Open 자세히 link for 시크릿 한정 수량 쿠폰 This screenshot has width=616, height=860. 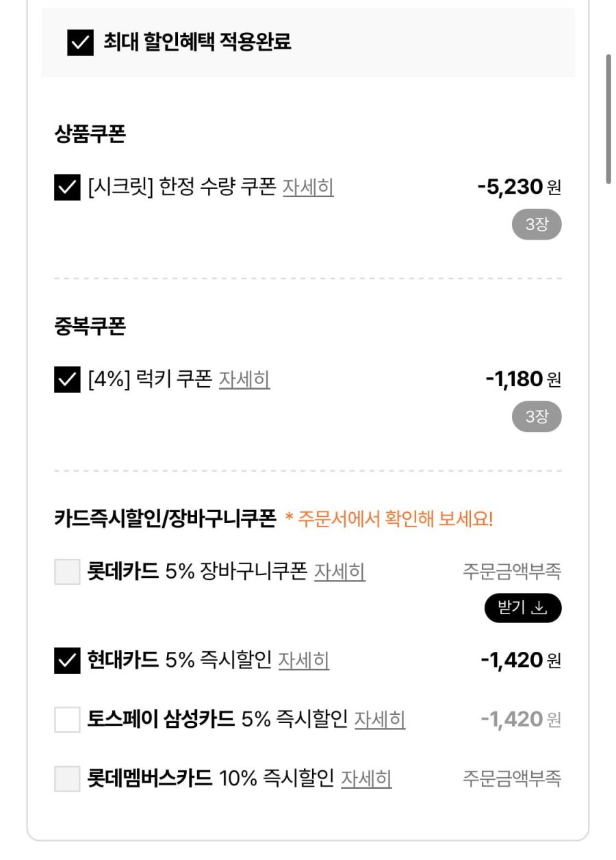coord(308,187)
